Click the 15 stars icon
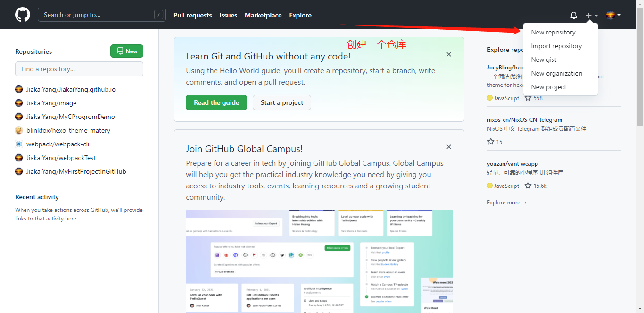This screenshot has width=644, height=313. (491, 142)
